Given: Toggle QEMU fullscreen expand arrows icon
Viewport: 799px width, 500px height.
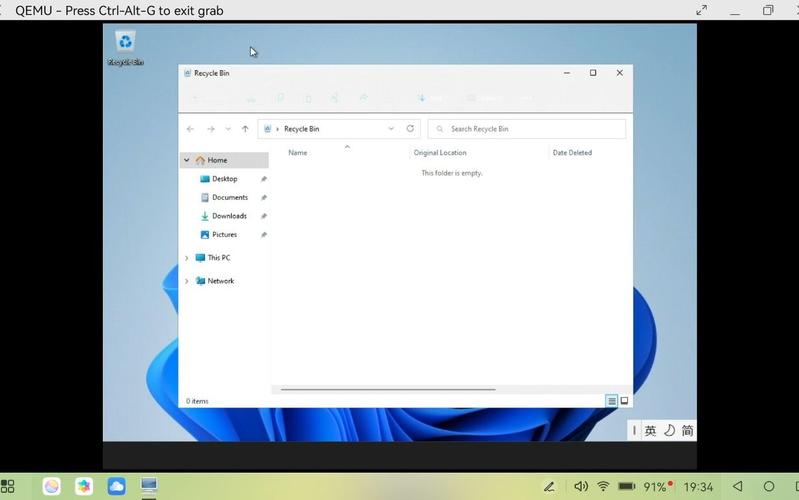Looking at the screenshot, I should pos(702,10).
